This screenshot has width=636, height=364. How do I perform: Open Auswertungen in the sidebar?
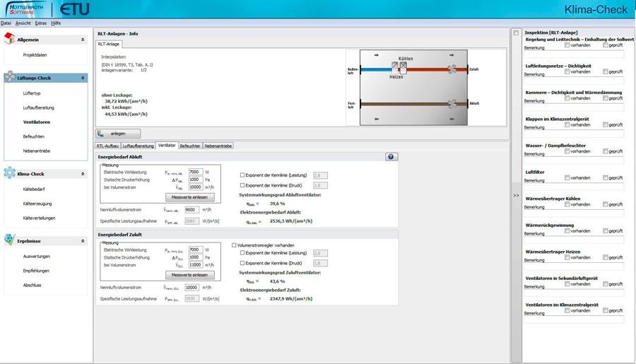pos(37,257)
